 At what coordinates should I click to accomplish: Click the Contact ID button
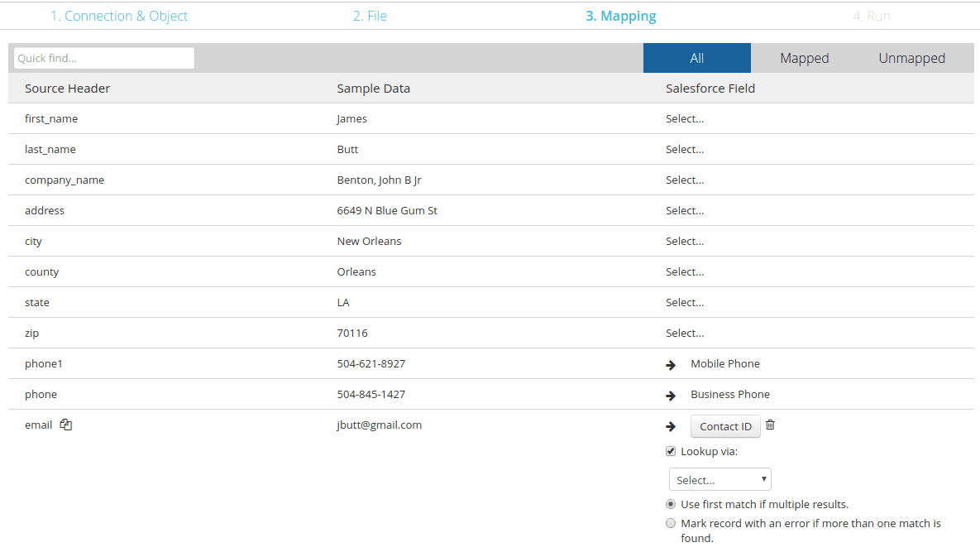725,426
